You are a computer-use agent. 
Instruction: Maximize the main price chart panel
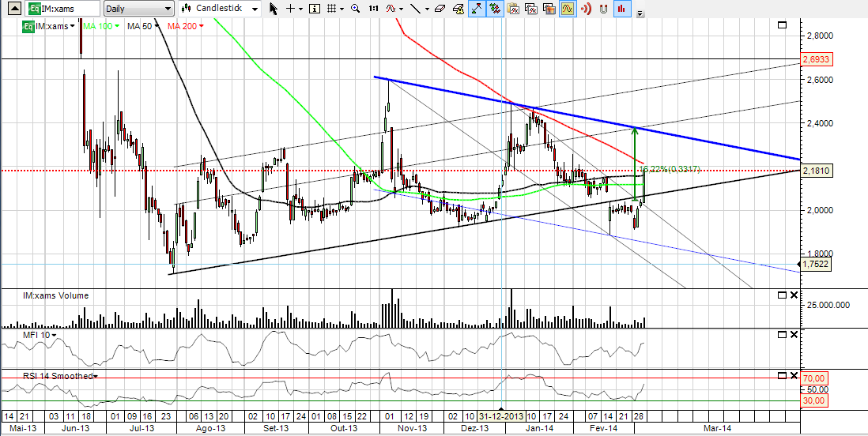tap(782, 25)
